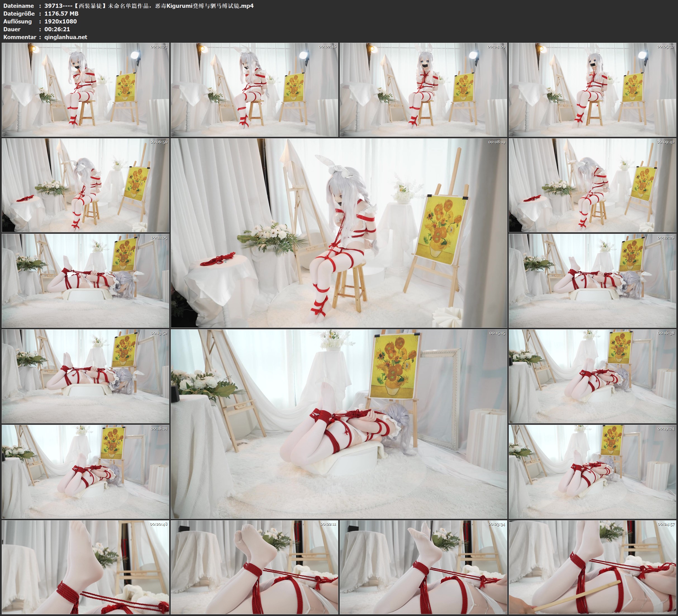Image resolution: width=678 pixels, height=616 pixels.
Task: Select the large thumbnail at 00:15:15
Action: tap(339, 424)
